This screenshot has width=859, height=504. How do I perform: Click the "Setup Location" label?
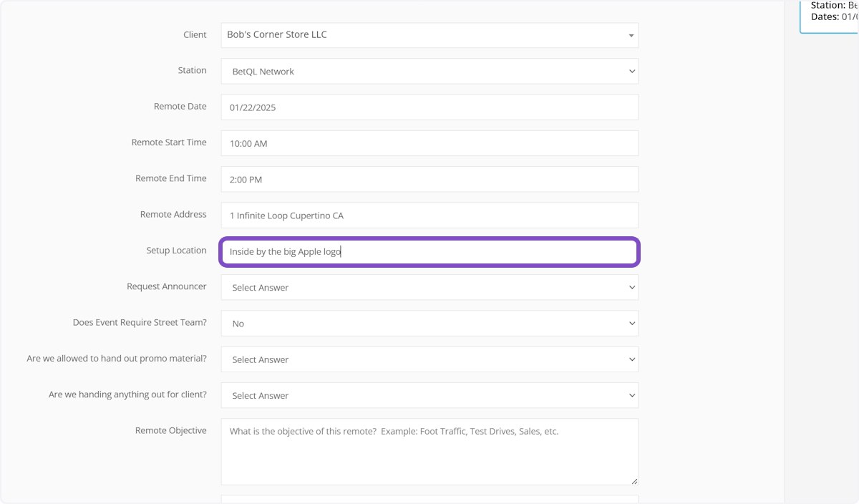176,251
